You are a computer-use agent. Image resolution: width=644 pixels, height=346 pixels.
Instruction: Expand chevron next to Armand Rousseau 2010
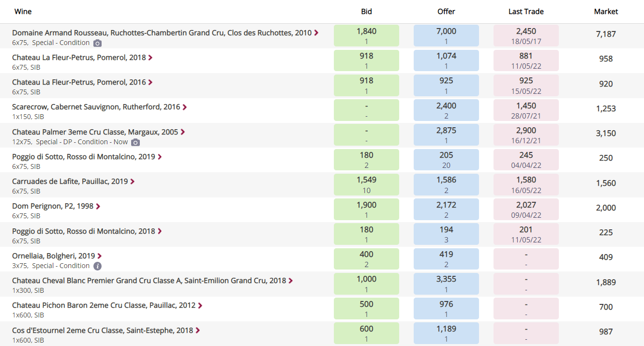coord(316,33)
